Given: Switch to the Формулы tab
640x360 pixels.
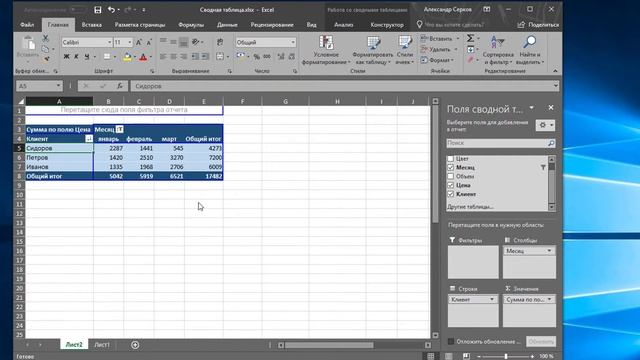Looking at the screenshot, I should (191, 25).
